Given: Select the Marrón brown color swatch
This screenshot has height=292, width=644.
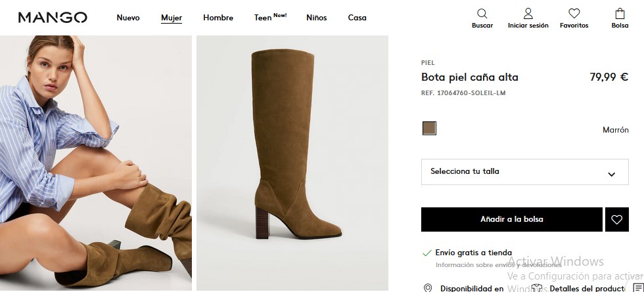Looking at the screenshot, I should [429, 128].
